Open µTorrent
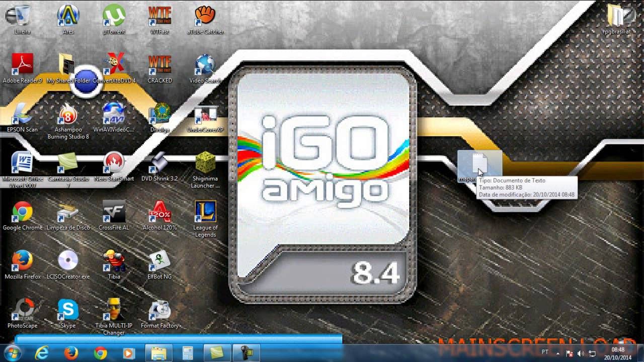 114,15
